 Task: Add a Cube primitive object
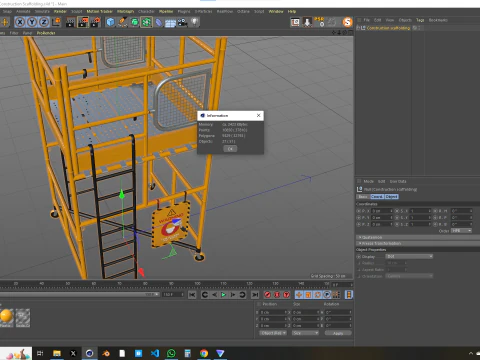click(x=110, y=22)
